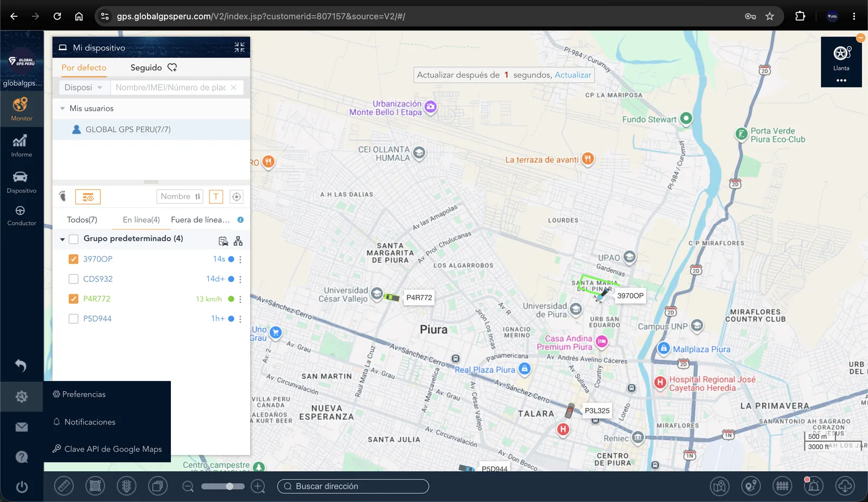Click the cloud download icon

845,486
